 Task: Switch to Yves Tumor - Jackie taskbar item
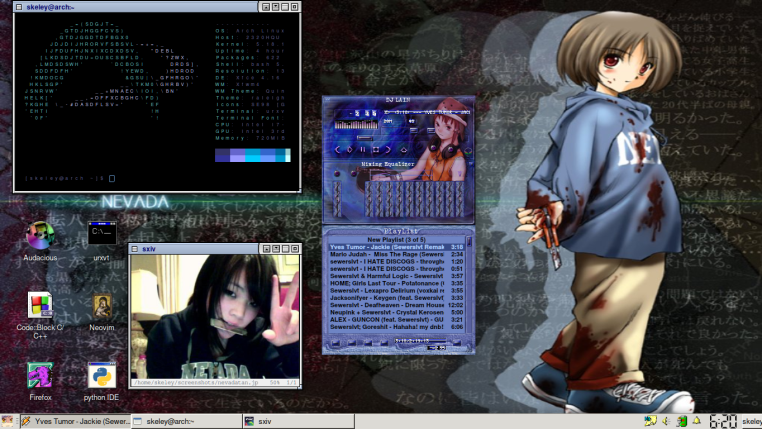pos(76,421)
